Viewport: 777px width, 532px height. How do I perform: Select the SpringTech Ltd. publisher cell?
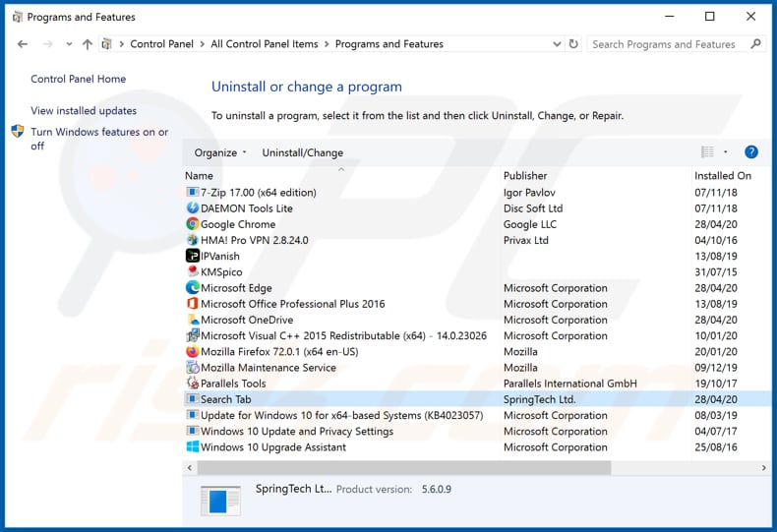[x=539, y=398]
